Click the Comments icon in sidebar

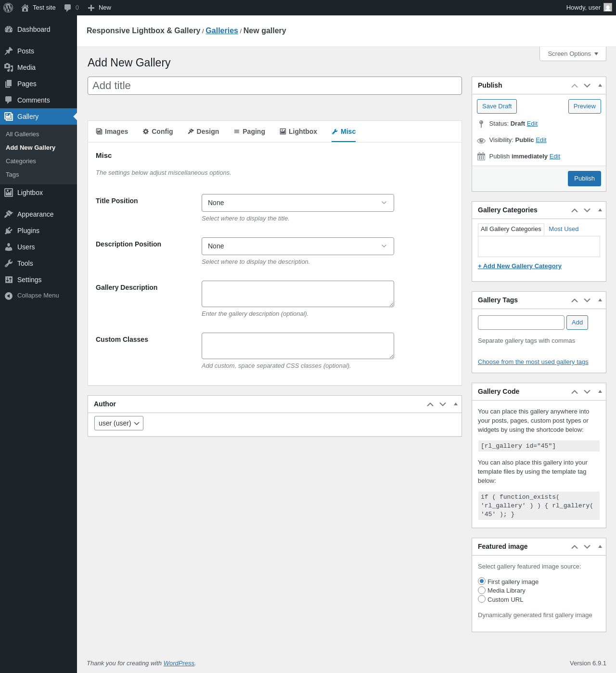9,100
